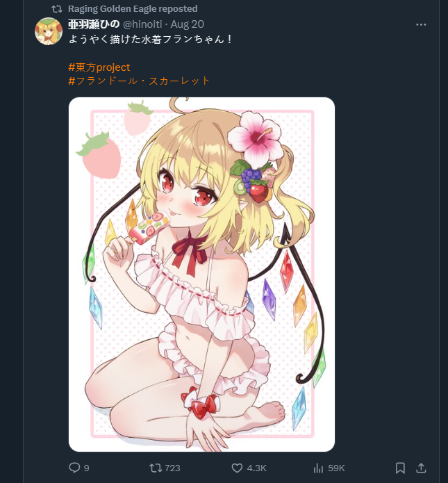View post analytics via bar chart icon
Image resolution: width=448 pixels, height=483 pixels.
[x=318, y=468]
